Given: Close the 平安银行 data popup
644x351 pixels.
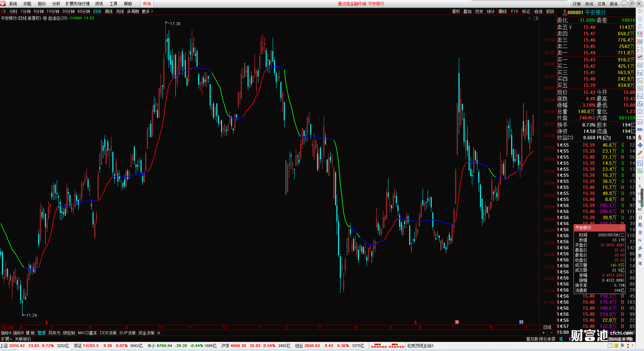Looking at the screenshot, I should pyautogui.click(x=622, y=228).
